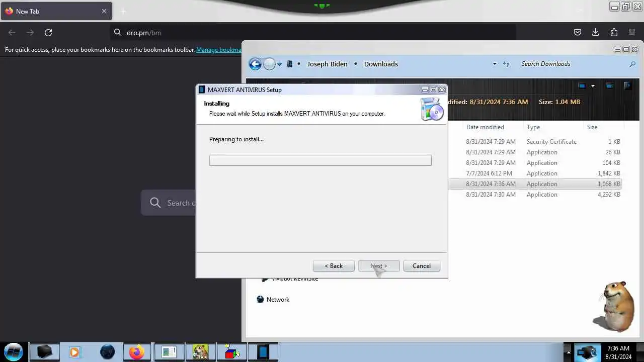
Task: Click the computer icon in Explorer address bar
Action: pyautogui.click(x=290, y=64)
